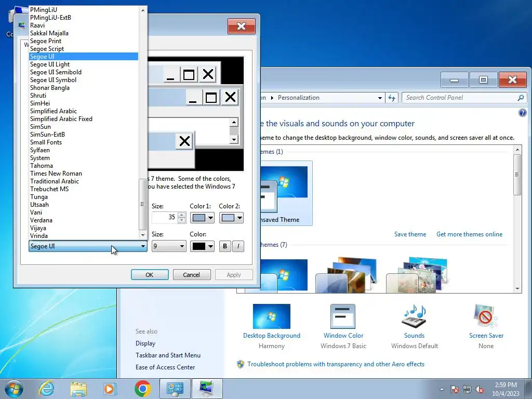
Task: Click the muted volume tray icon
Action: [480, 389]
